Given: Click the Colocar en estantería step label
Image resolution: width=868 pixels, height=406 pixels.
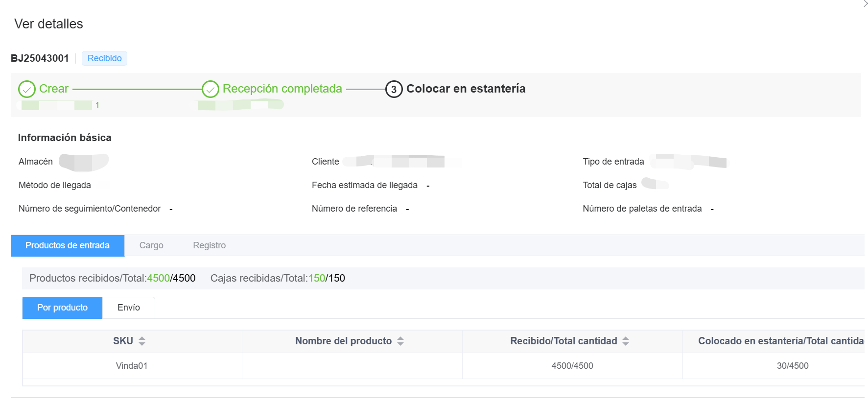Looking at the screenshot, I should (x=466, y=89).
